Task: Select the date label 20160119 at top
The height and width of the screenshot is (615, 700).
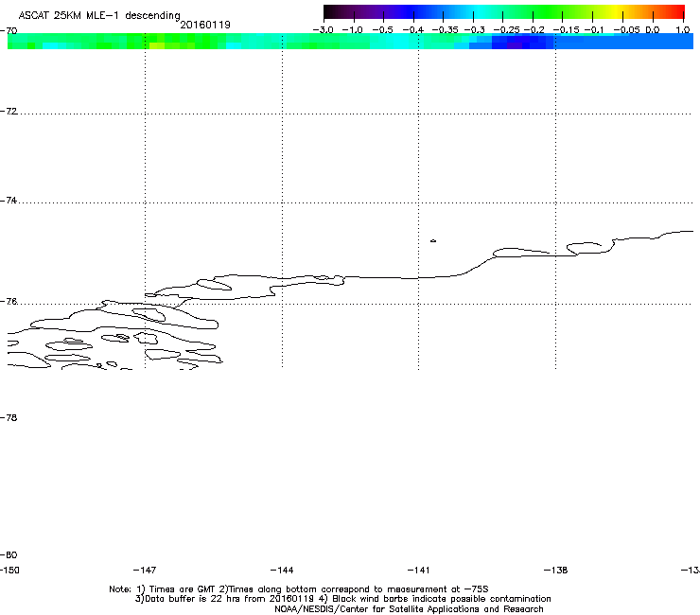Action: (205, 25)
